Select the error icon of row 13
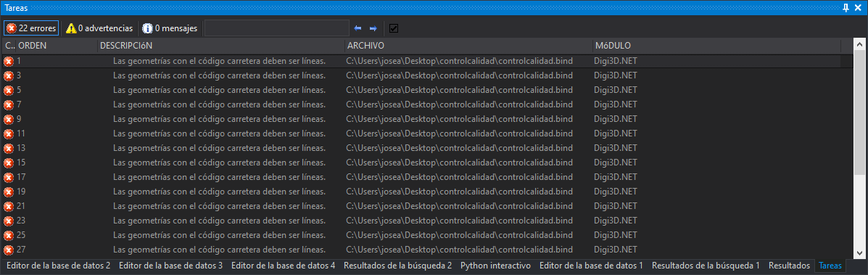 coord(8,148)
